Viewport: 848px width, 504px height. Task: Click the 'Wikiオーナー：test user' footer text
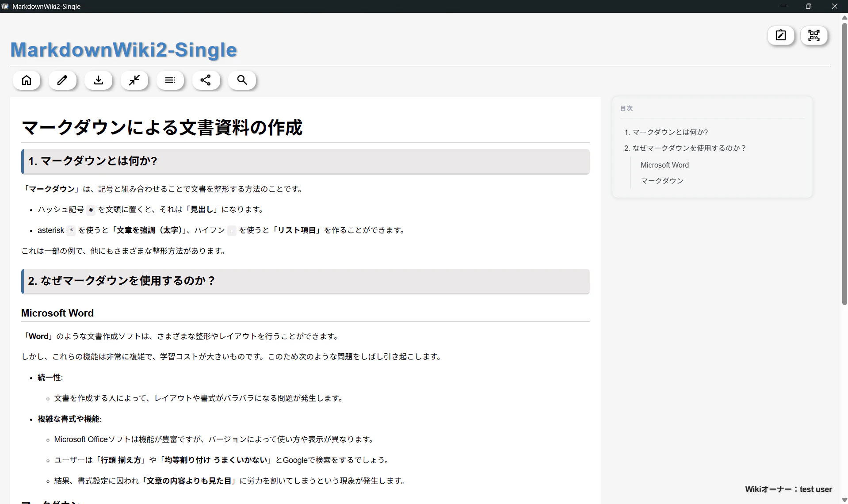coord(788,489)
